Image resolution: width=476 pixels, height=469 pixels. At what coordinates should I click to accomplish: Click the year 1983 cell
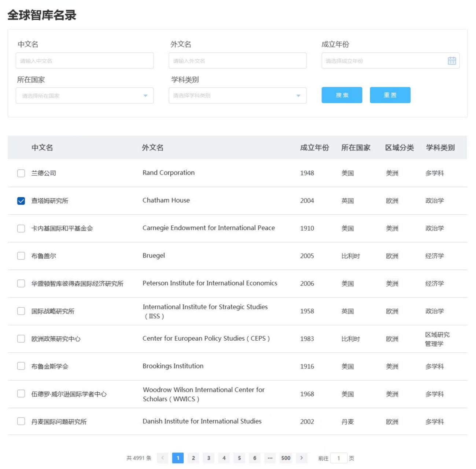(307, 339)
